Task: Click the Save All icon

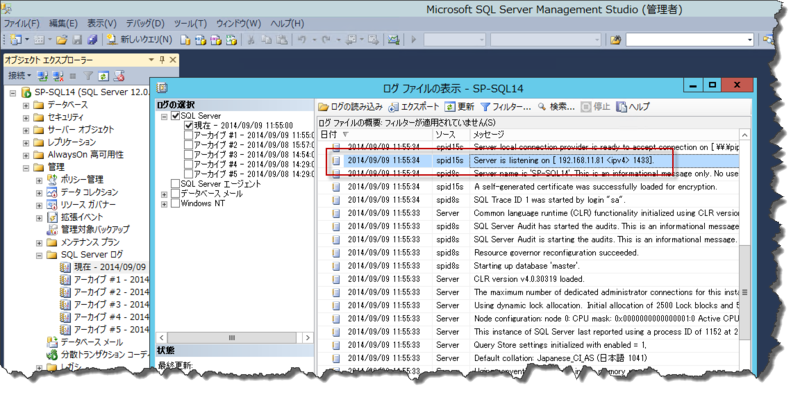Action: [x=92, y=39]
